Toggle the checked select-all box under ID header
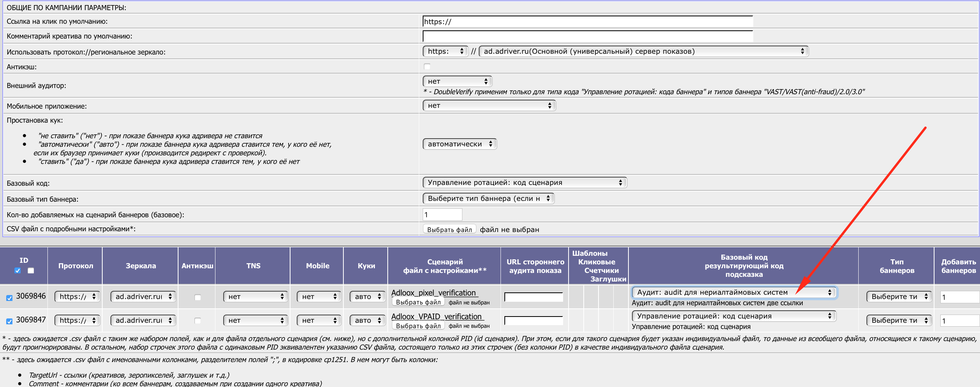The image size is (980, 387). [17, 270]
